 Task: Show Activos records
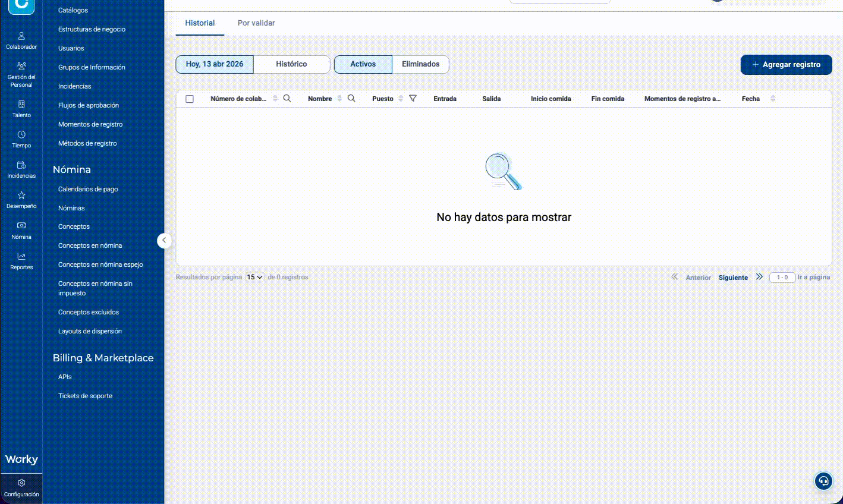point(363,64)
